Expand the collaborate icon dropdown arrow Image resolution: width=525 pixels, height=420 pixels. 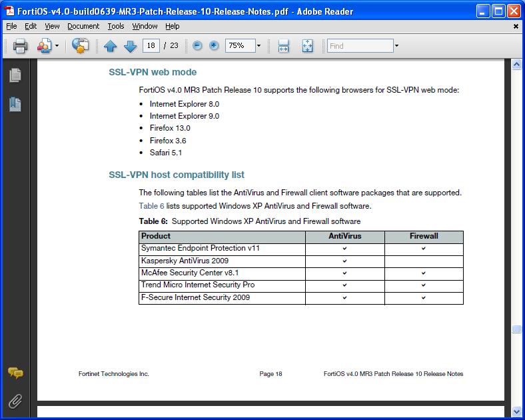(x=57, y=46)
